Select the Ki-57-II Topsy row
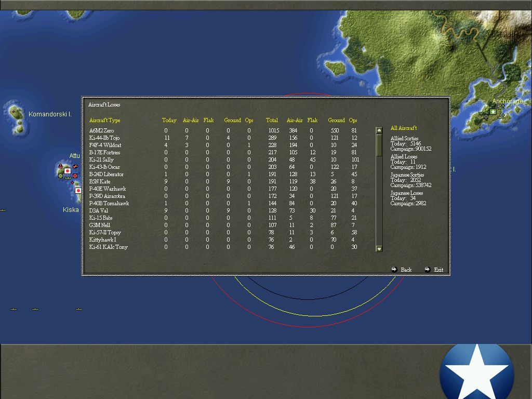 [224, 232]
